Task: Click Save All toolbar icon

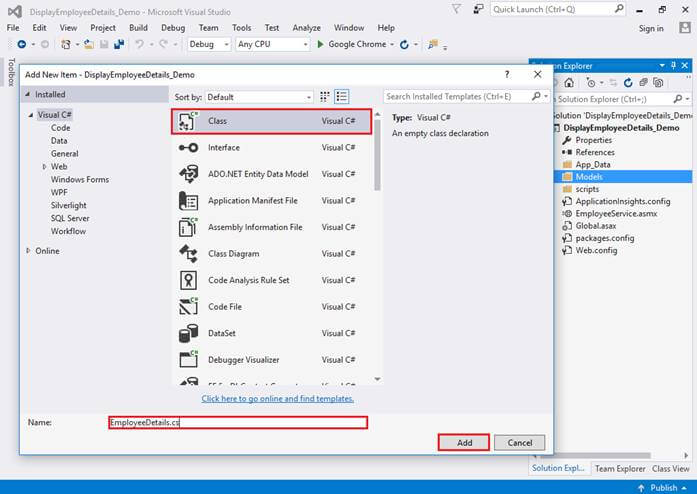Action: point(119,44)
